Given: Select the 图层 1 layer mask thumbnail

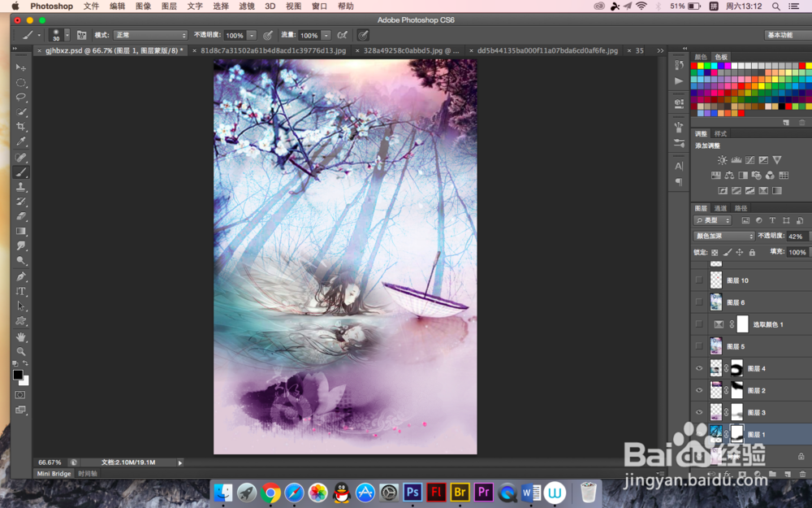Looking at the screenshot, I should [737, 433].
